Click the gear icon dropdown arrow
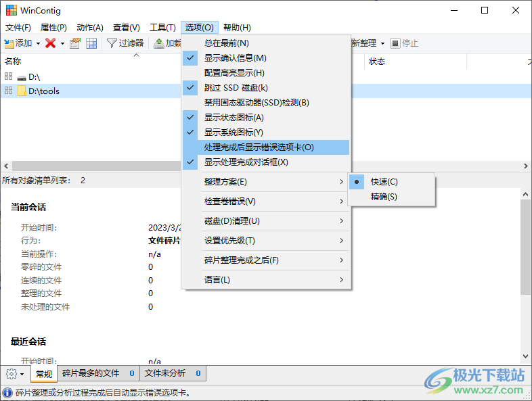The height and width of the screenshot is (401, 532). point(22,374)
